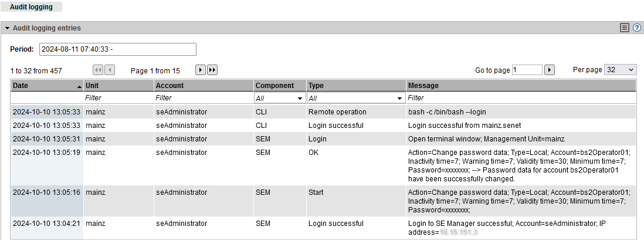
Task: Go to the next page
Action: tap(200, 70)
